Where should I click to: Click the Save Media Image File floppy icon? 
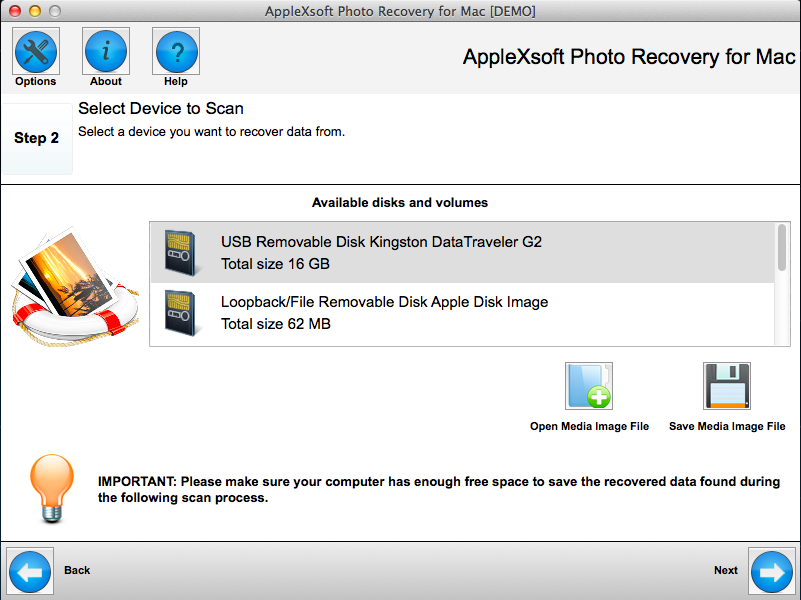(x=726, y=386)
